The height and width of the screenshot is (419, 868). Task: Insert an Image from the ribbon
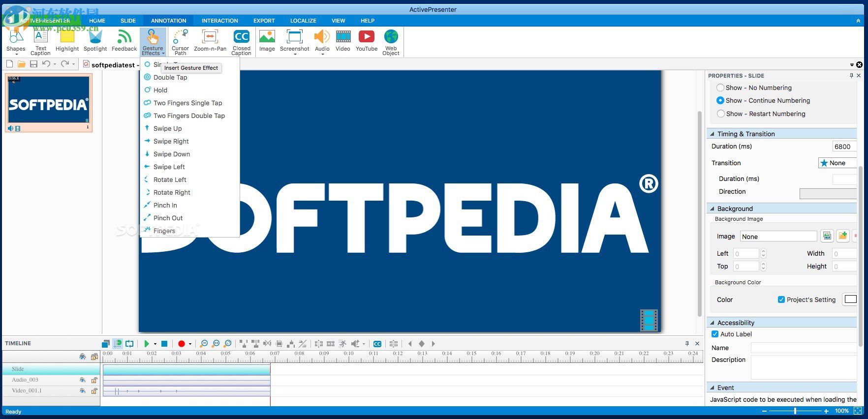(x=267, y=41)
